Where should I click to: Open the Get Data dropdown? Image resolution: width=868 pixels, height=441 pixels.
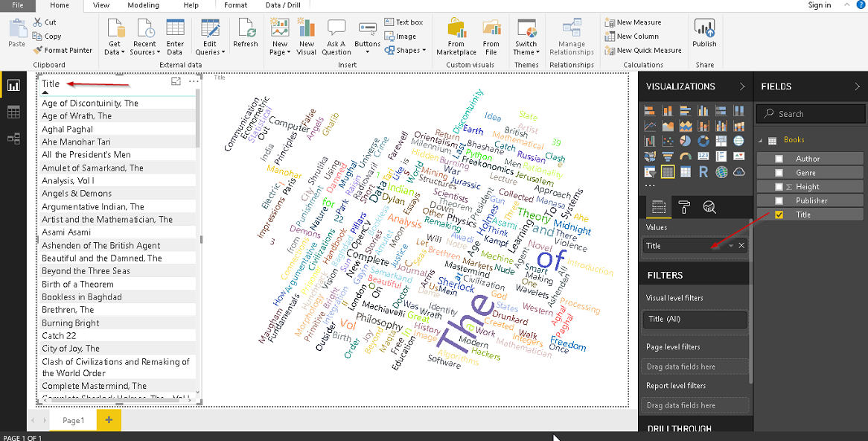point(114,52)
